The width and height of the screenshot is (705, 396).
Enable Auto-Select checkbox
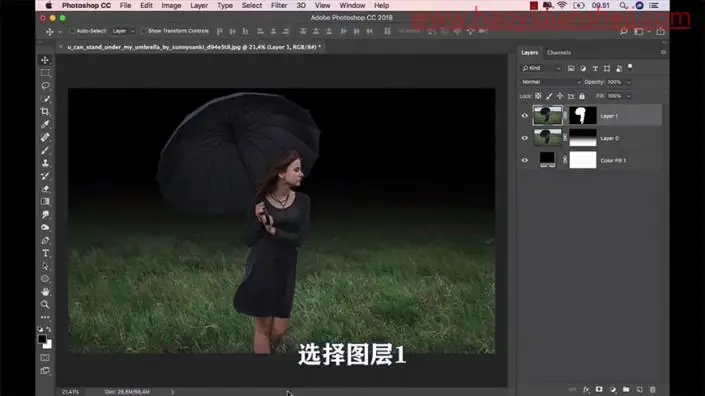tap(72, 31)
